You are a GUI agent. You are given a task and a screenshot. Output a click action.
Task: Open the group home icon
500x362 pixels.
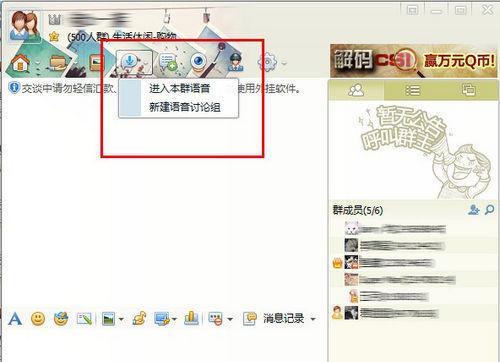pyautogui.click(x=20, y=62)
